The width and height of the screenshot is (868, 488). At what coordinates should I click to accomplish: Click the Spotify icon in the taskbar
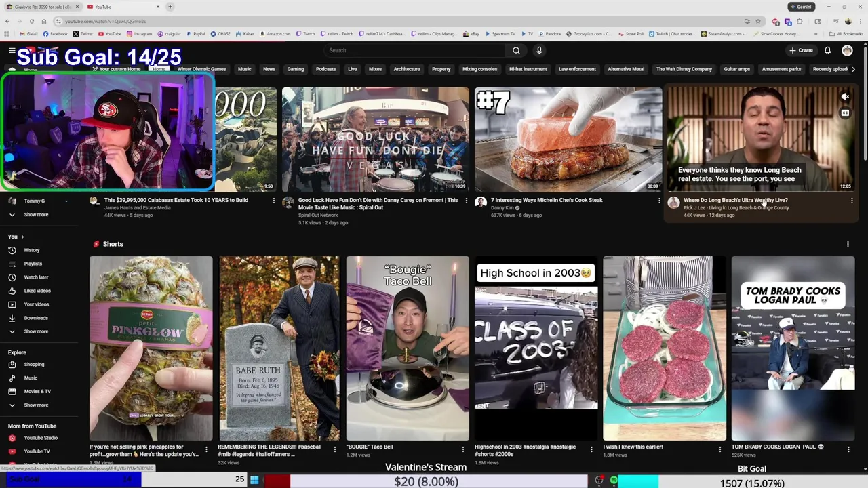click(614, 480)
